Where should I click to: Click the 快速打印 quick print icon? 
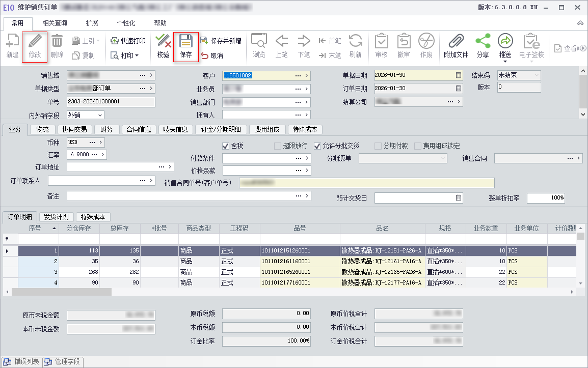click(114, 41)
